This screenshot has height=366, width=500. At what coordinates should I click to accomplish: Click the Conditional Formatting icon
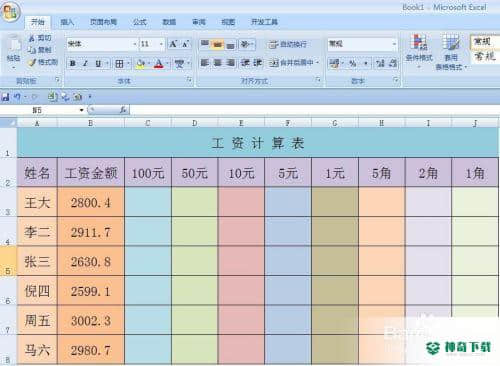pyautogui.click(x=419, y=50)
